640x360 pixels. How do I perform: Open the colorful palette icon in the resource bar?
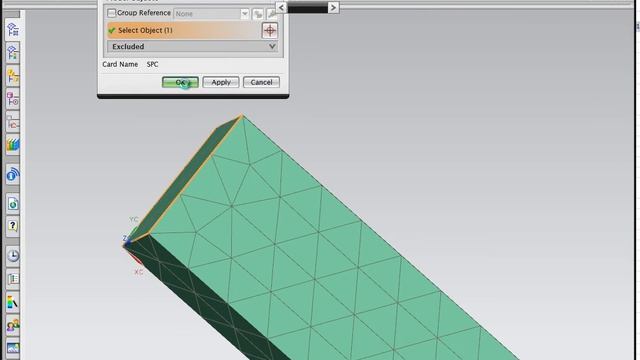pyautogui.click(x=13, y=302)
